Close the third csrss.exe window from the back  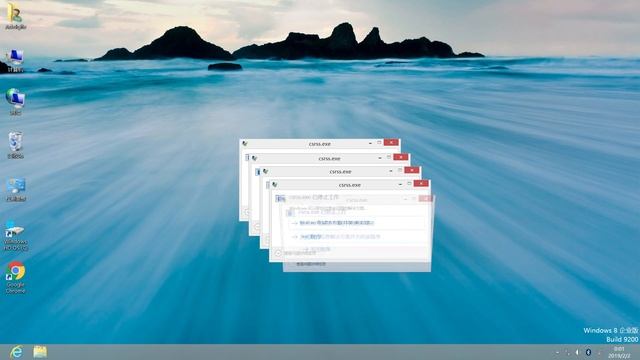click(x=411, y=170)
